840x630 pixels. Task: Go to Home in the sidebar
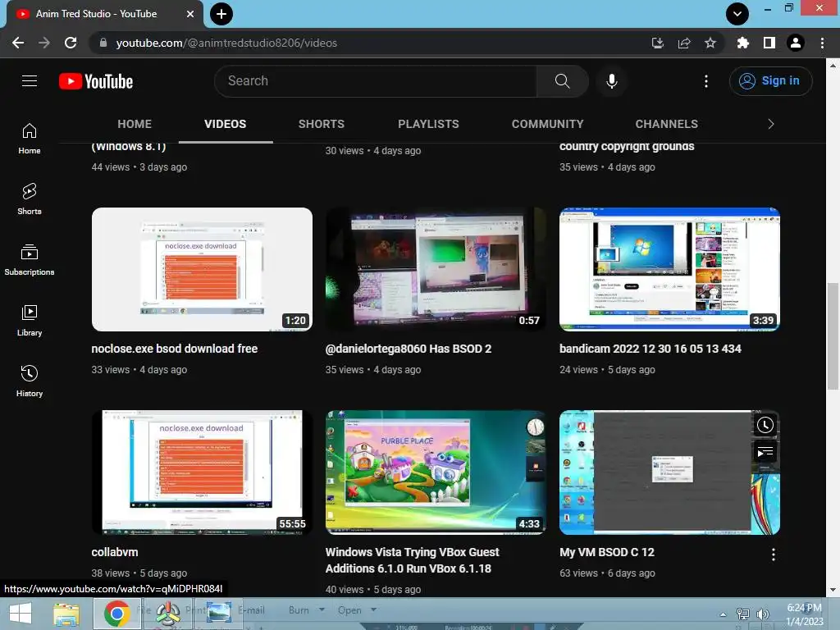[x=30, y=139]
